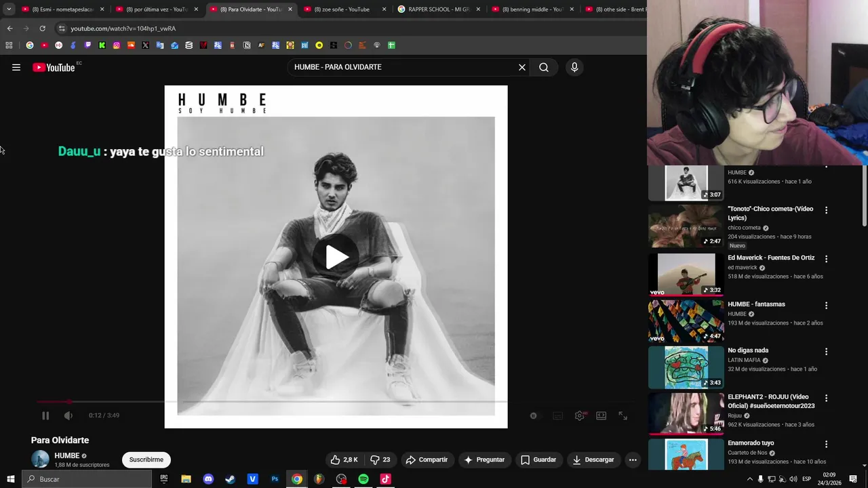This screenshot has height=488, width=868.
Task: Click the large play overlay on video
Action: click(x=336, y=257)
